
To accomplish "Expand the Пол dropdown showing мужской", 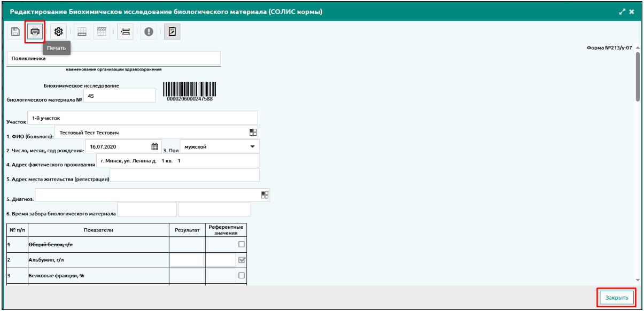I will pos(252,146).
